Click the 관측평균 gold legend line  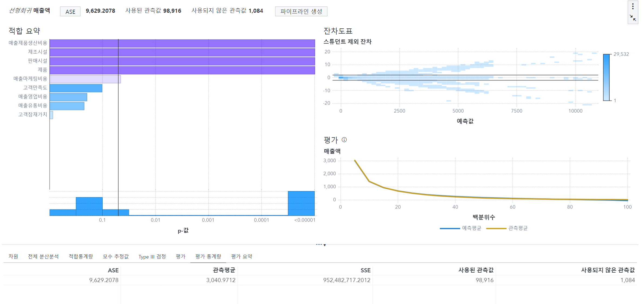tap(496, 228)
